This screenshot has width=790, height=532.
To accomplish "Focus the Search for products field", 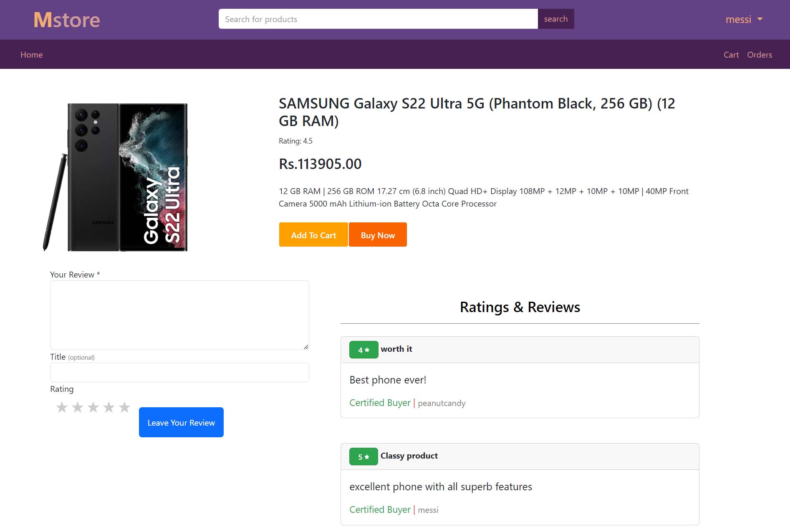I will pos(378,19).
